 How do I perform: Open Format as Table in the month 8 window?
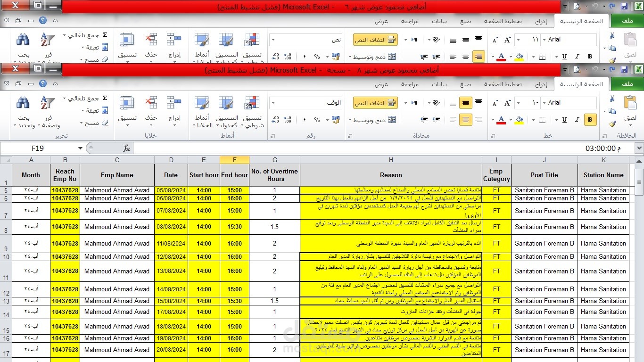coord(227,112)
